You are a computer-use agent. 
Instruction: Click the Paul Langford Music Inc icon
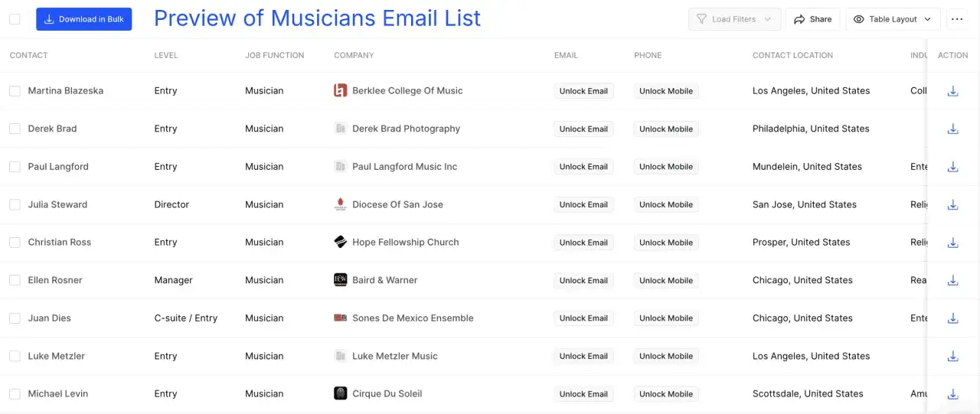(x=341, y=166)
